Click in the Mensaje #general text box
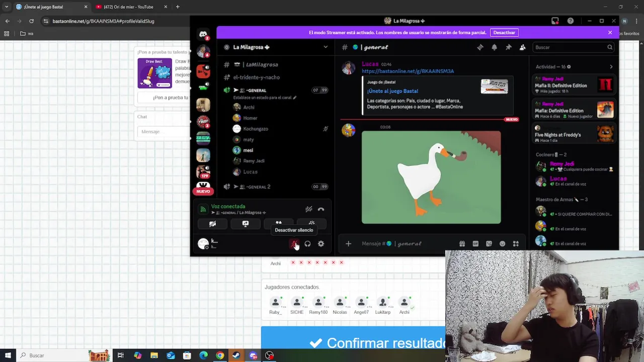Viewport: 644px width, 362px height. tap(408, 244)
